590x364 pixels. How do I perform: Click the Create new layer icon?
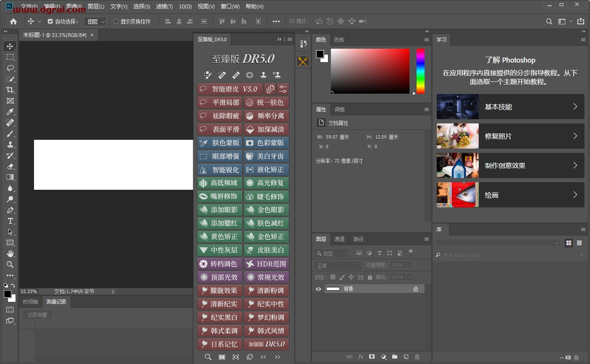click(x=406, y=356)
